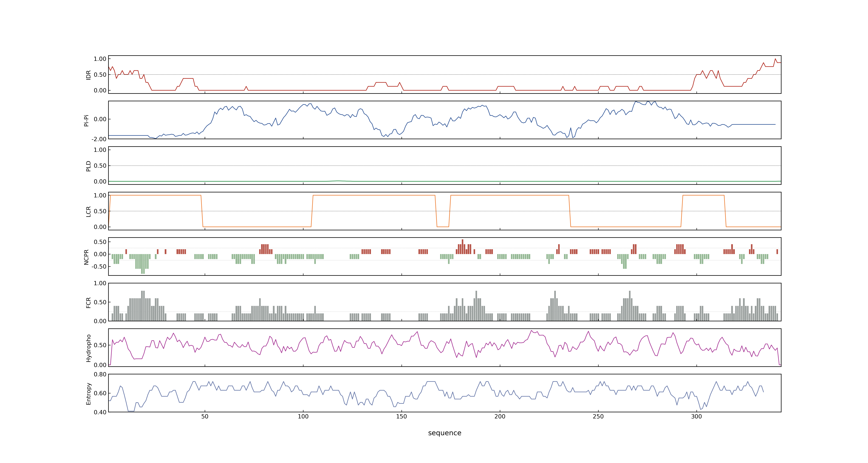
Task: Click the x-axis tick label 50
Action: (x=205, y=416)
